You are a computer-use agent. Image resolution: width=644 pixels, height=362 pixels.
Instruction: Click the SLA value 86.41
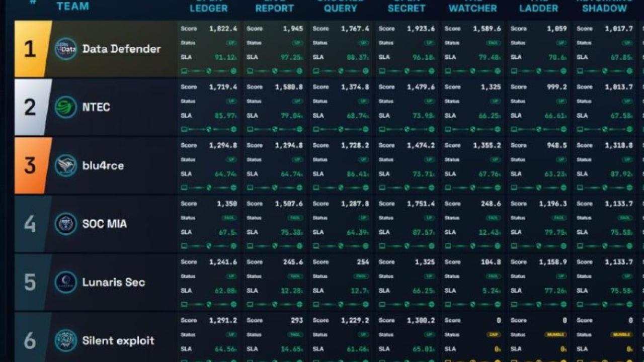click(358, 174)
